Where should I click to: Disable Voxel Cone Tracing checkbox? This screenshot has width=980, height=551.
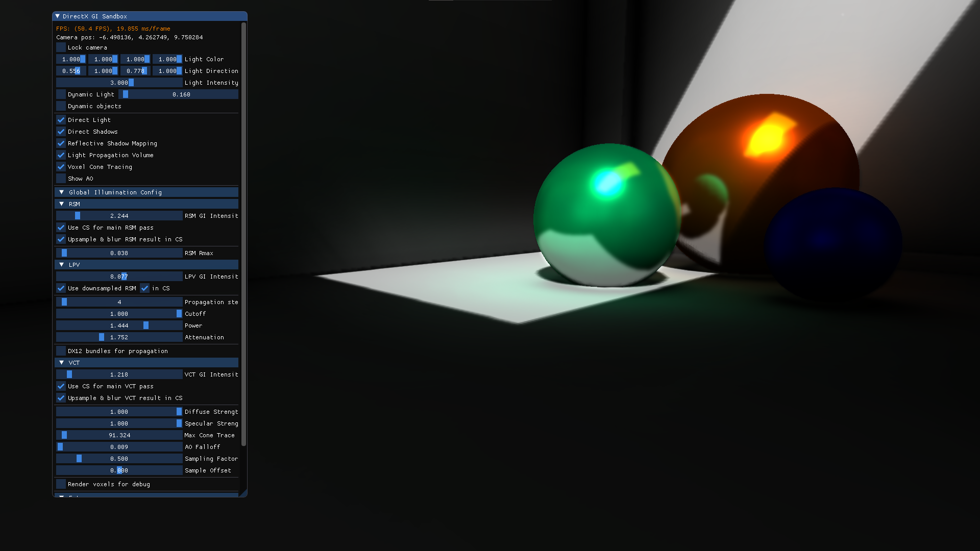(x=61, y=167)
